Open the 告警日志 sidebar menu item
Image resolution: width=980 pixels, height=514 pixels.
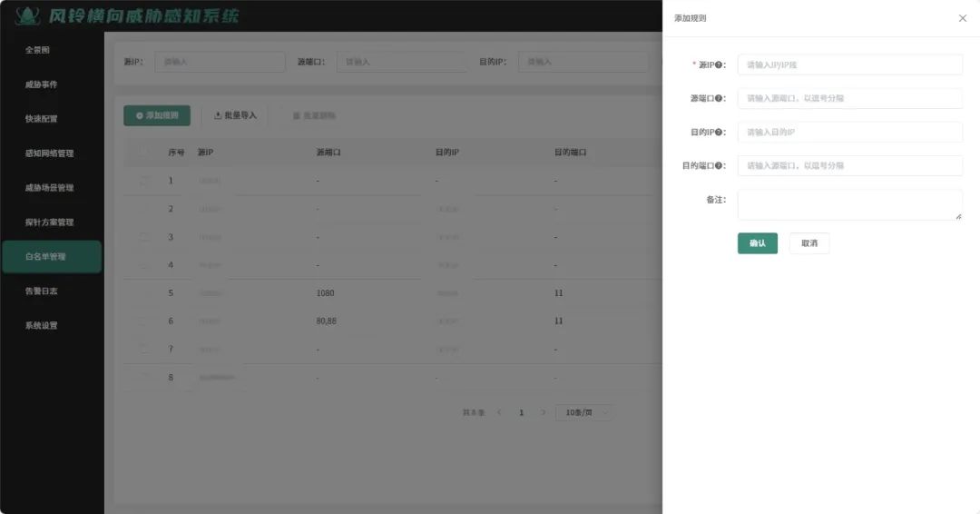(x=41, y=291)
